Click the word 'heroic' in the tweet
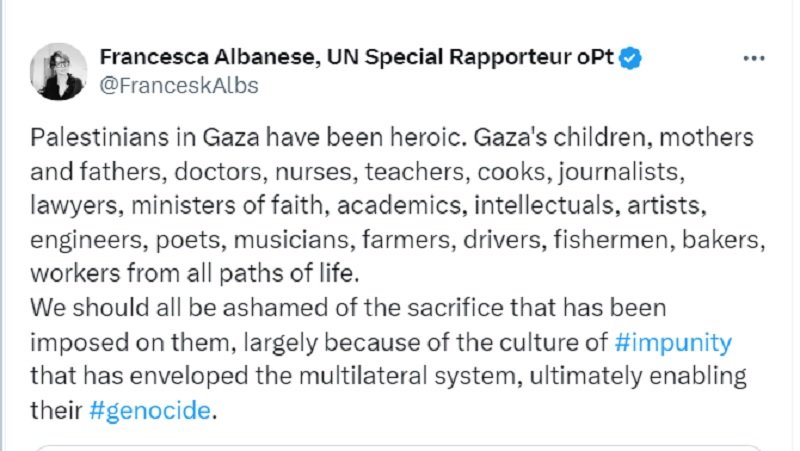 [x=427, y=138]
